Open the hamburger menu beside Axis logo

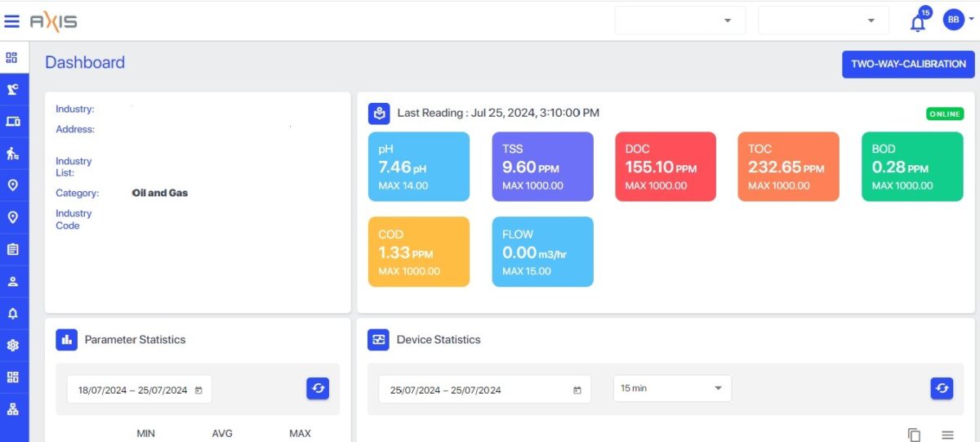[12, 21]
